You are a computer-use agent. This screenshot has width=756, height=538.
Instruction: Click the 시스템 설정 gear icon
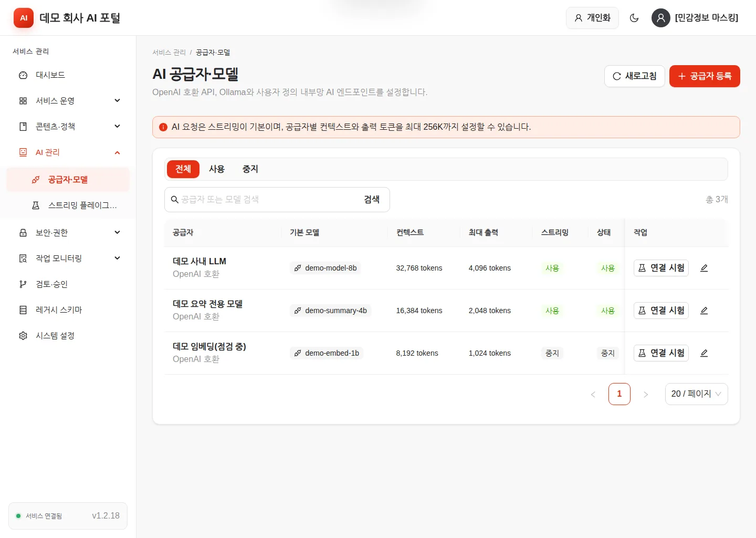pos(23,336)
